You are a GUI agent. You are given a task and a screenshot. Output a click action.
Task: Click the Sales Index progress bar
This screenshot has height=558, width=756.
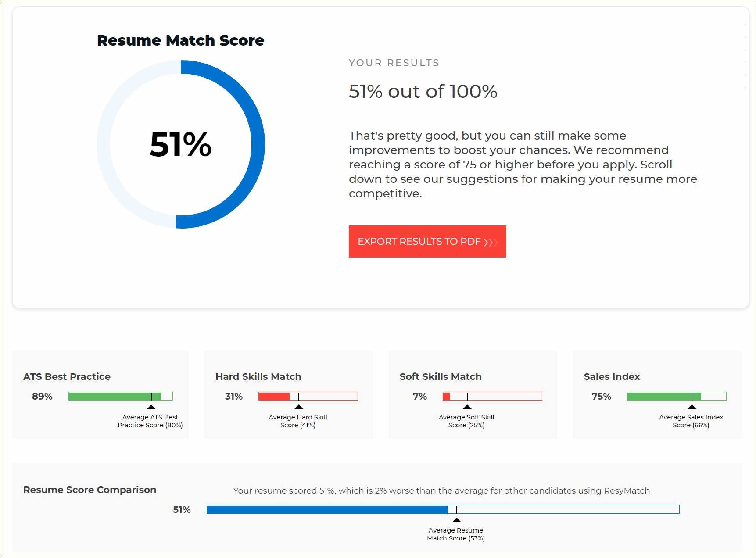[676, 396]
